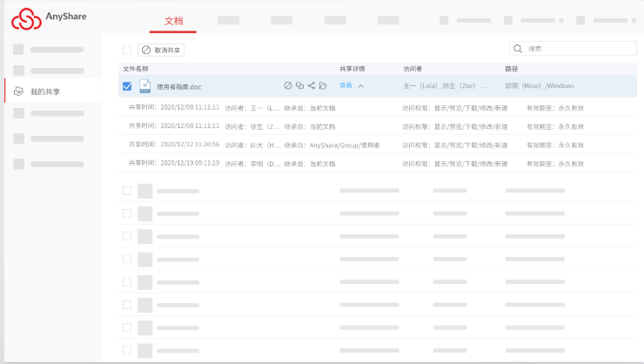Click the 查看 share details link

click(345, 85)
